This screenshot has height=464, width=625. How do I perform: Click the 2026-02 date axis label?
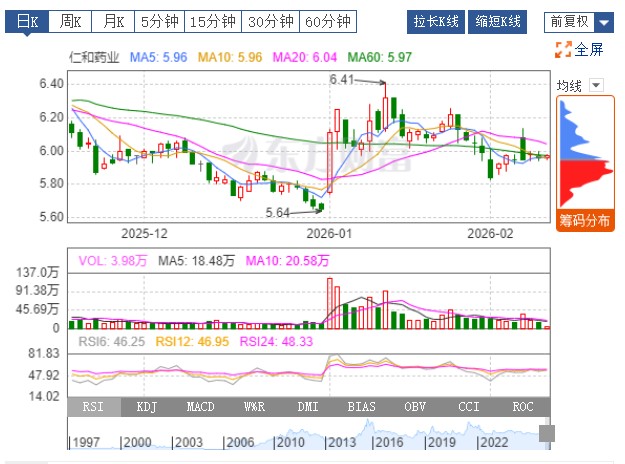click(490, 233)
